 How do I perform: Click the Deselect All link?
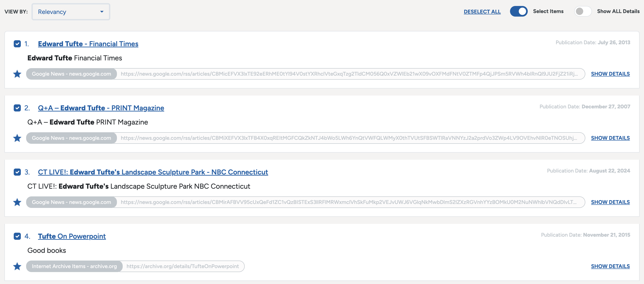(482, 12)
